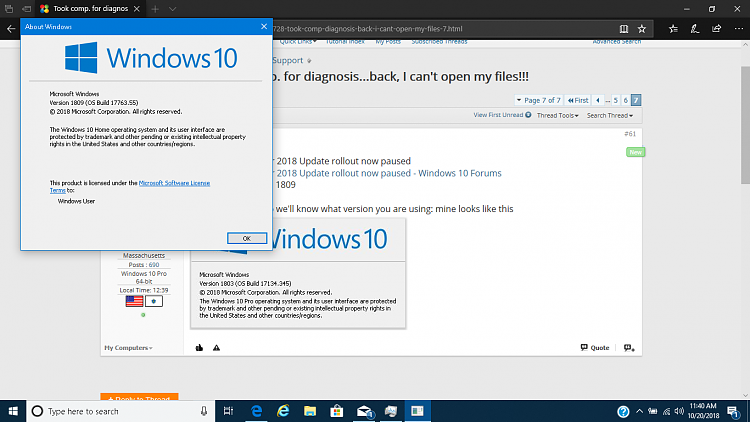Click the Advanced Search link

(x=617, y=42)
